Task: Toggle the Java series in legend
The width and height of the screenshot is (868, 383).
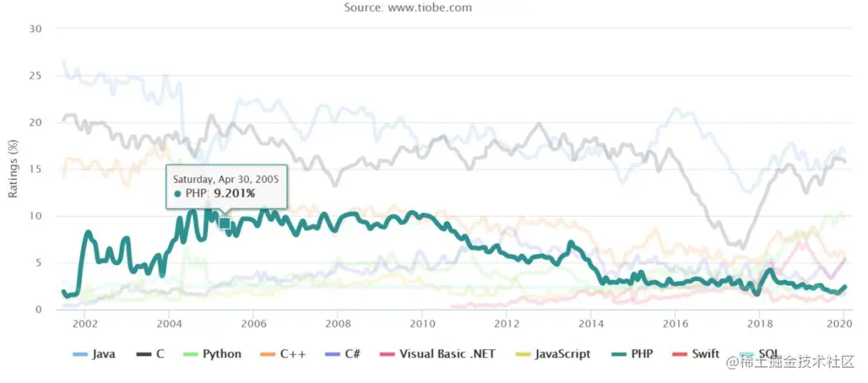Action: (x=94, y=354)
